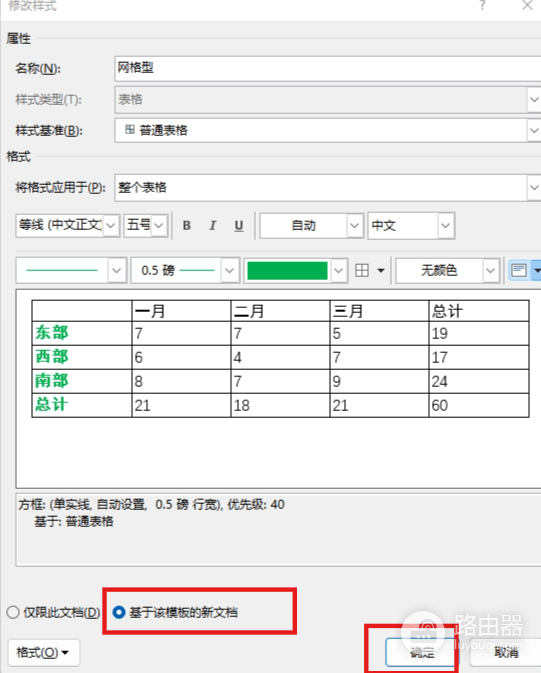Click 一月 column header in preview

click(x=150, y=311)
